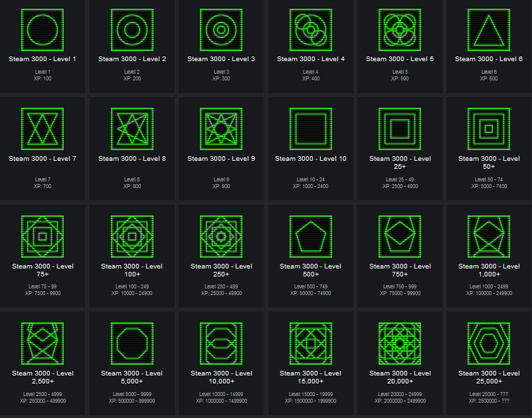
Task: Select the Level 5 flower circles badge
Action: tap(400, 30)
